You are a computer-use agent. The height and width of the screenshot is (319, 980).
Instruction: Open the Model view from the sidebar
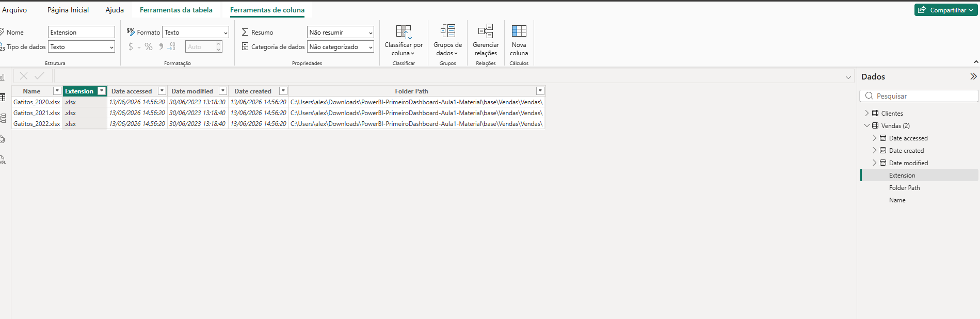pos(3,118)
